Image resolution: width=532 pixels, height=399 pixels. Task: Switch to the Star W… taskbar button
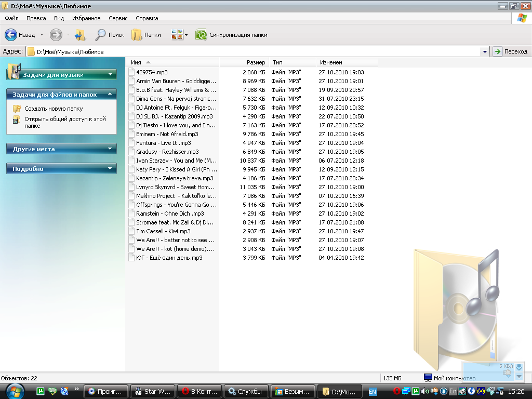pyautogui.click(x=153, y=392)
